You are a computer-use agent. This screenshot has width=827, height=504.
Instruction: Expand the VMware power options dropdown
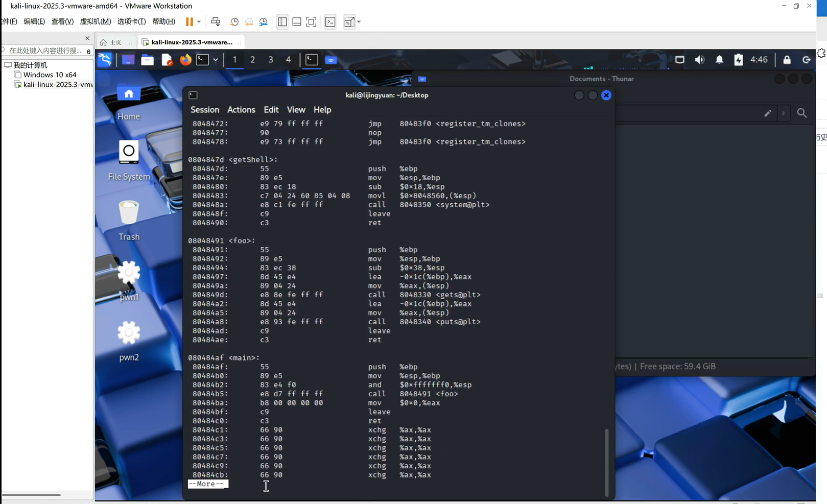(x=199, y=22)
